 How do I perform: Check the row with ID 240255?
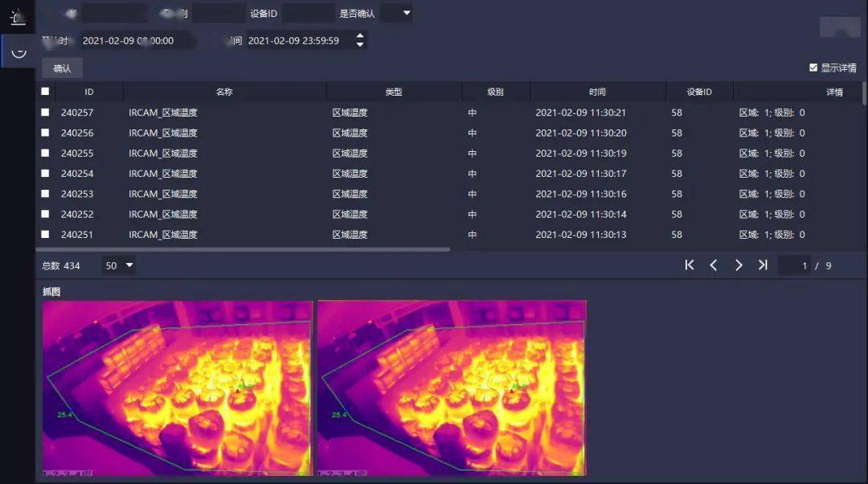(45, 153)
